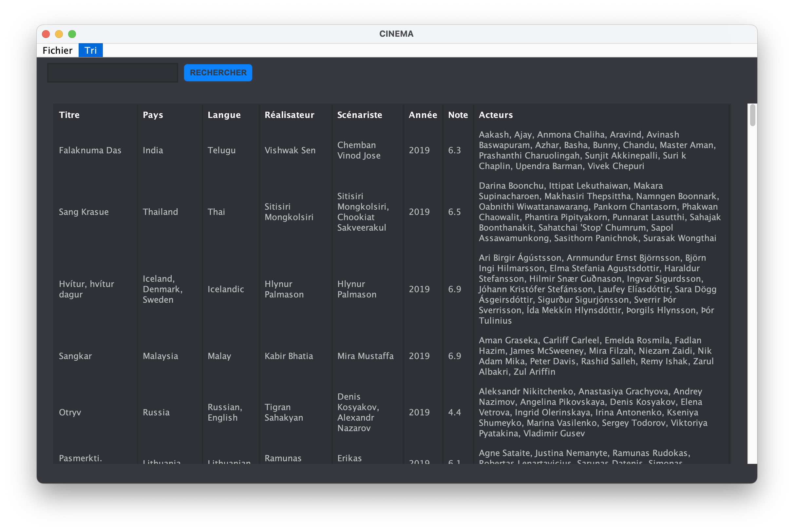This screenshot has width=794, height=532.
Task: Click the 4.4 rating cell
Action: 455,412
